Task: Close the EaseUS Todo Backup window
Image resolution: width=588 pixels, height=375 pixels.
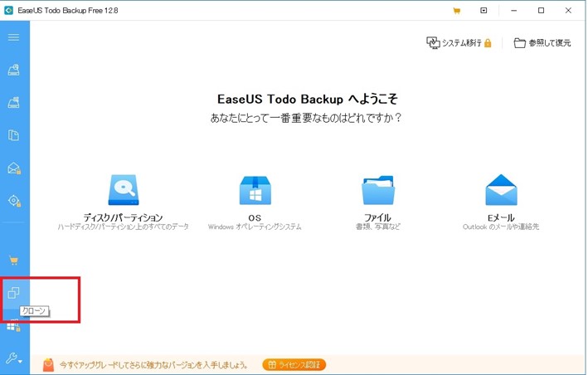Action: 568,11
